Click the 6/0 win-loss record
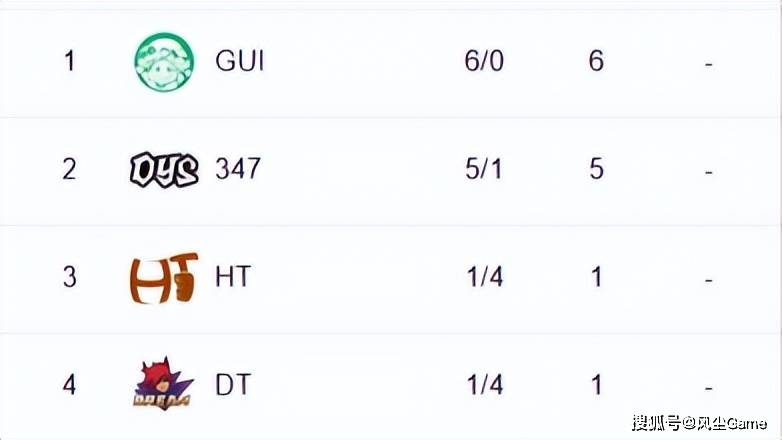The width and height of the screenshot is (782, 440). (484, 61)
